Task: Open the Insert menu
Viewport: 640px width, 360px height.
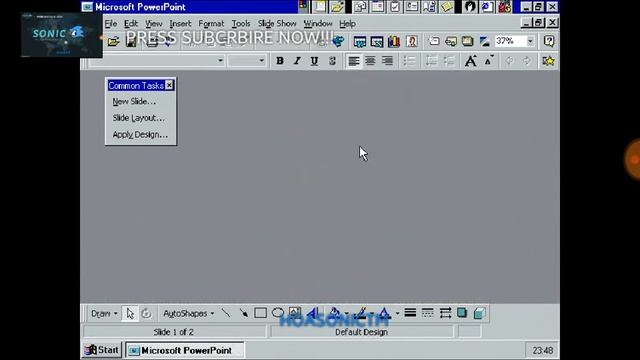Action: click(x=180, y=24)
